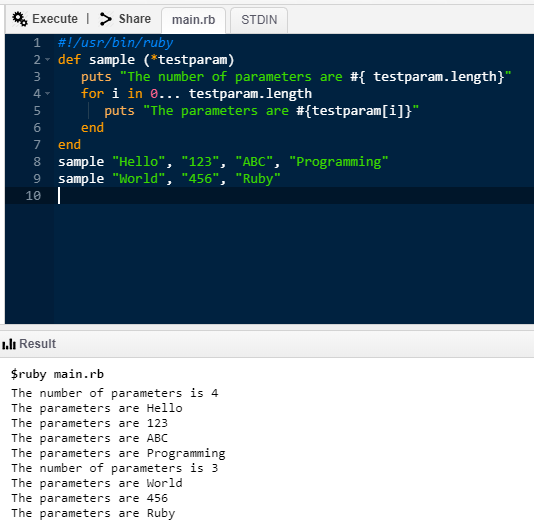Click '(*testparam)' in the method definition
The width and height of the screenshot is (534, 530).
pyautogui.click(x=189, y=60)
